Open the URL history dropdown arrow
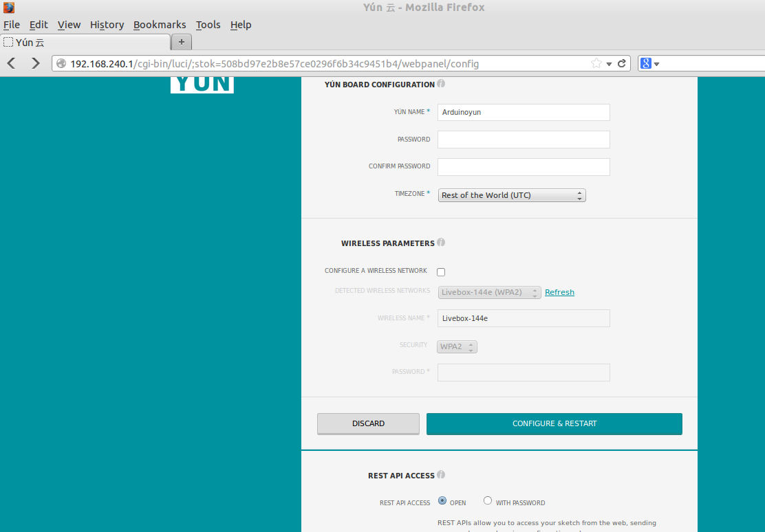Screen dimensions: 765x532 tap(609, 64)
